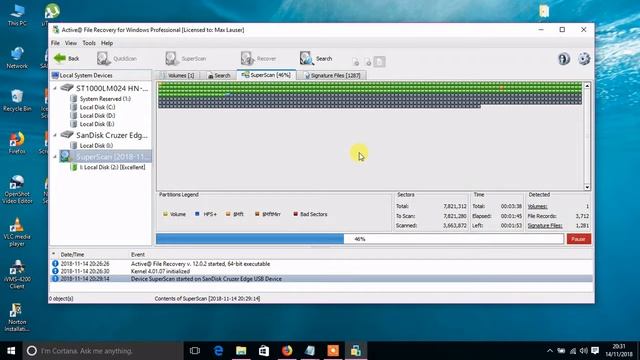640x360 pixels.
Task: Open the settings gear icon in the toolbar
Action: pyautogui.click(x=584, y=59)
